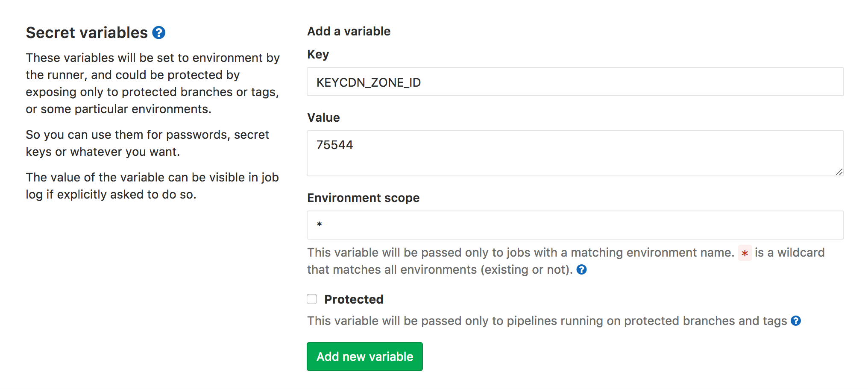The height and width of the screenshot is (389, 868).
Task: Click the help icon after protected branches text
Action: [x=796, y=321]
